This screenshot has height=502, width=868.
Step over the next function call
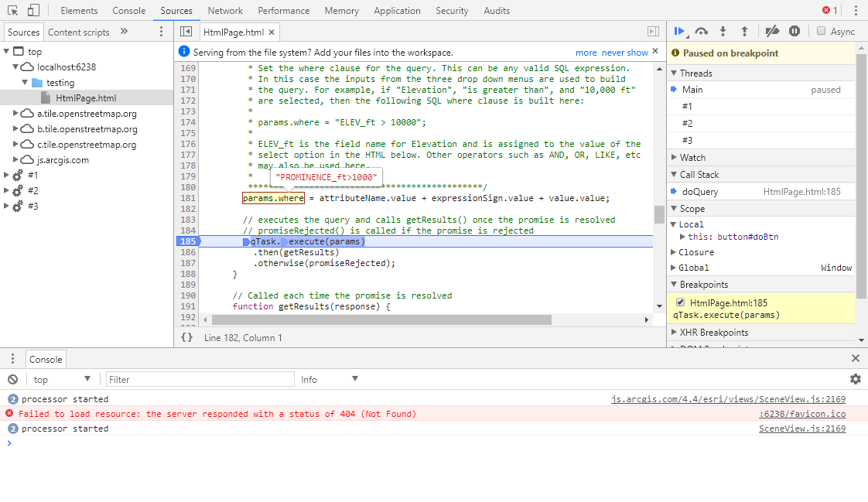click(702, 32)
